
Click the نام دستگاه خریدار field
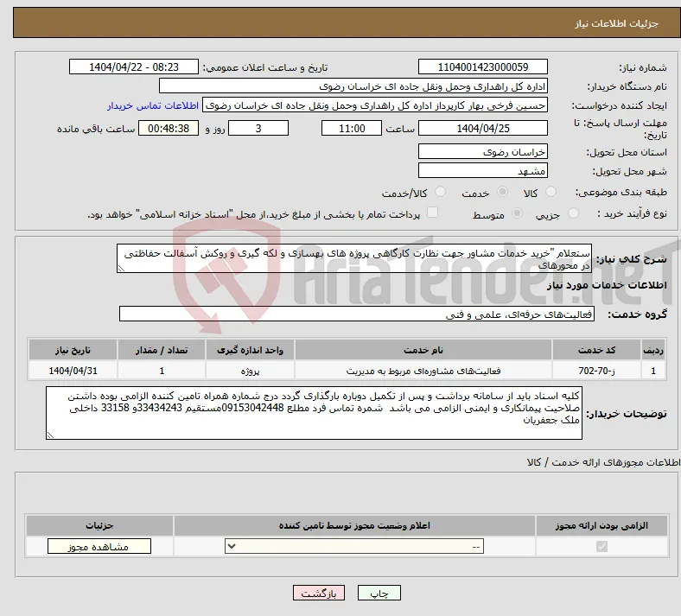353,86
